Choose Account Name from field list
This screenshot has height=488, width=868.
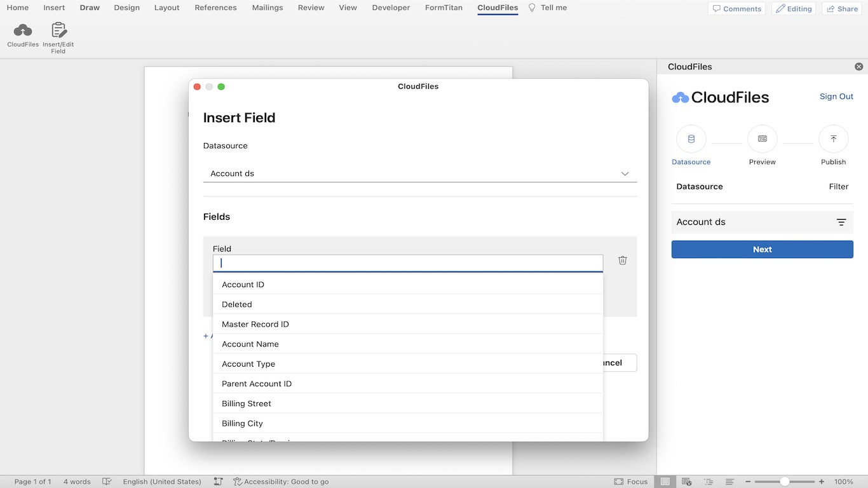click(408, 344)
